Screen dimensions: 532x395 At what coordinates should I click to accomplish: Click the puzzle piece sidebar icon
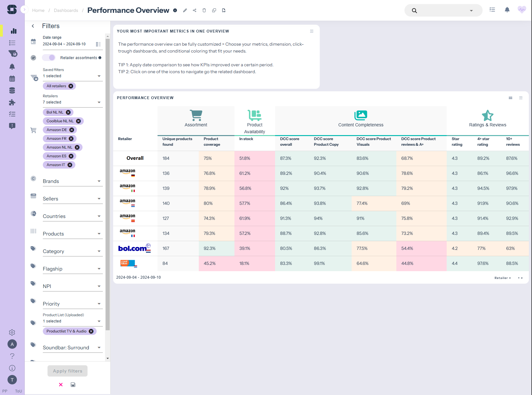pos(12,102)
